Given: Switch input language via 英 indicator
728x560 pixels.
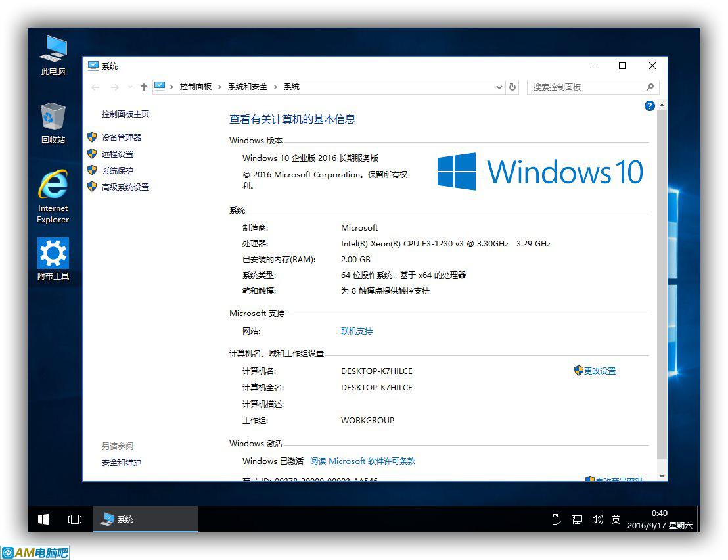Looking at the screenshot, I should coord(616,519).
